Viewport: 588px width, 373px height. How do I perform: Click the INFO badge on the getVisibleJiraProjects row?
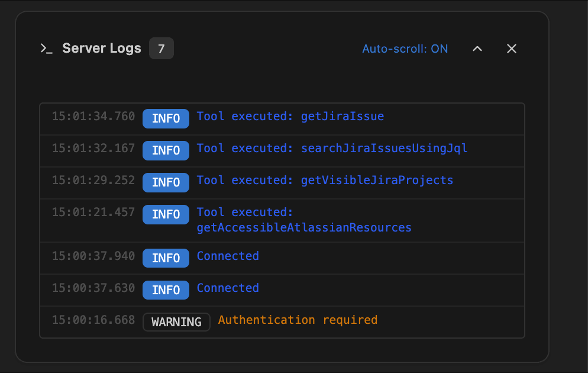(x=166, y=182)
